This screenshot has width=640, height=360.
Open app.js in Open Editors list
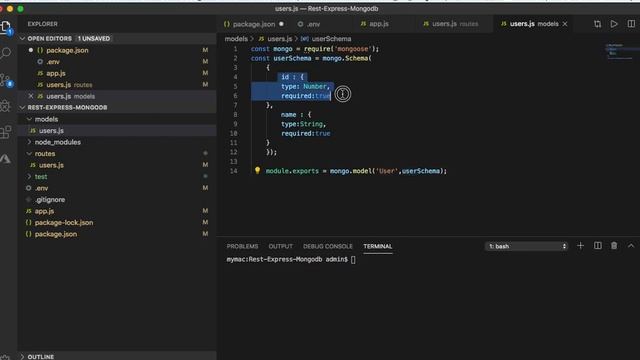coord(117,73)
